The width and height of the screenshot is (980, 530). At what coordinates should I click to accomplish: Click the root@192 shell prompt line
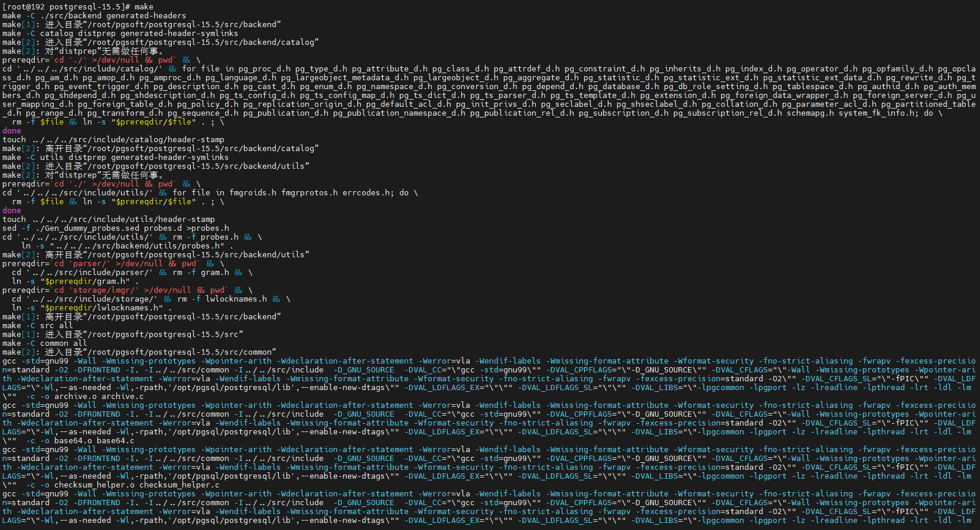[78, 6]
